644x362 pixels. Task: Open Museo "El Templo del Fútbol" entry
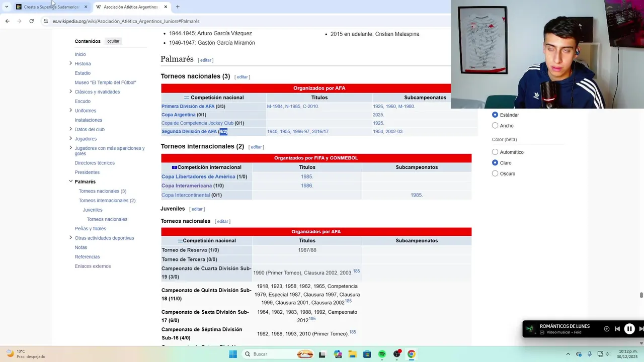[105, 82]
